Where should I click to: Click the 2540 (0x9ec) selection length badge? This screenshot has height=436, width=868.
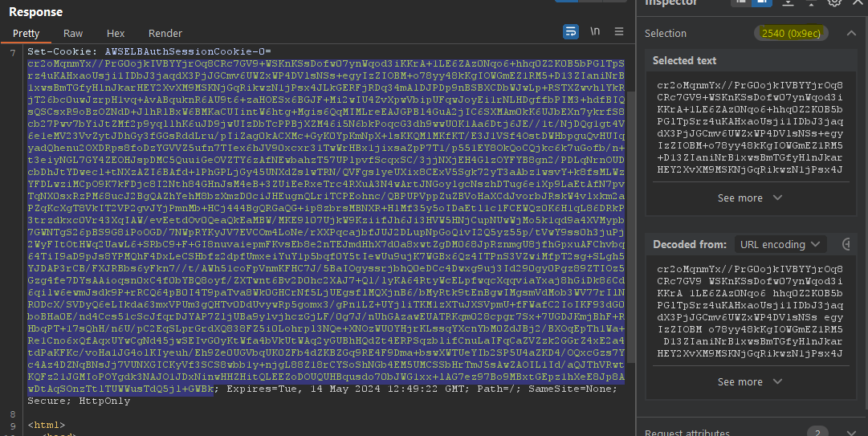791,33
